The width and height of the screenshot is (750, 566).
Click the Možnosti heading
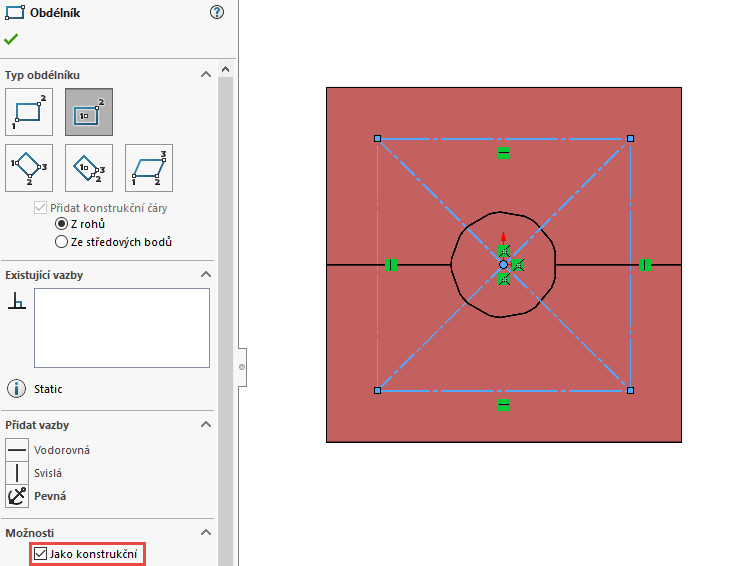(x=30, y=533)
